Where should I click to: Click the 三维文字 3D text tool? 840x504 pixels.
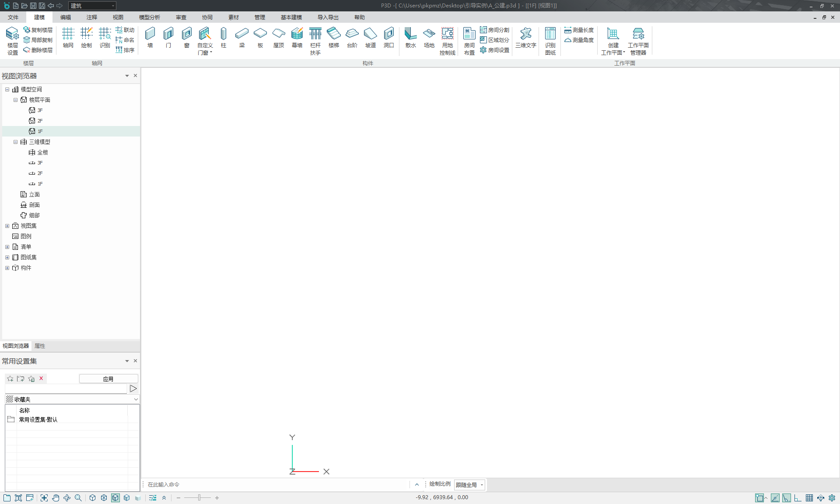[x=525, y=37]
